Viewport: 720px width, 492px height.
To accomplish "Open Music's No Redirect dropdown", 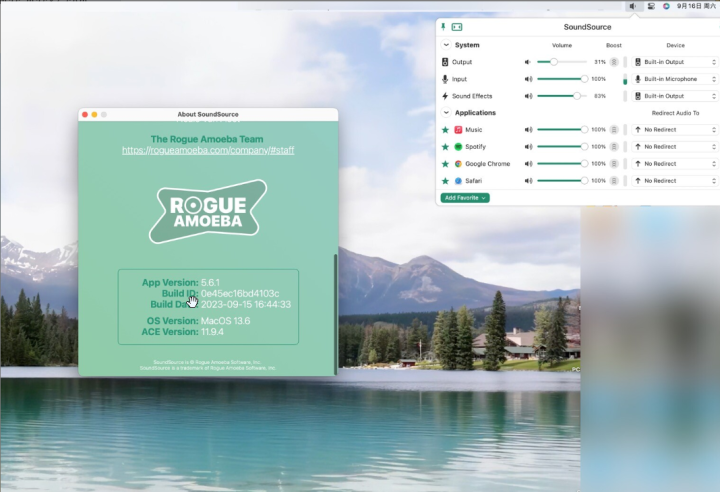I will click(675, 130).
